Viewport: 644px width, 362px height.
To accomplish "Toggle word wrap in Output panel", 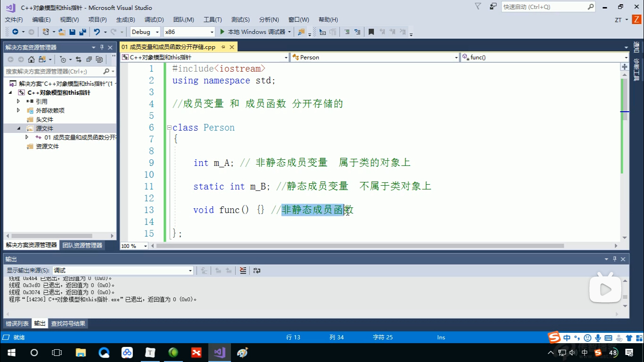I will (257, 271).
